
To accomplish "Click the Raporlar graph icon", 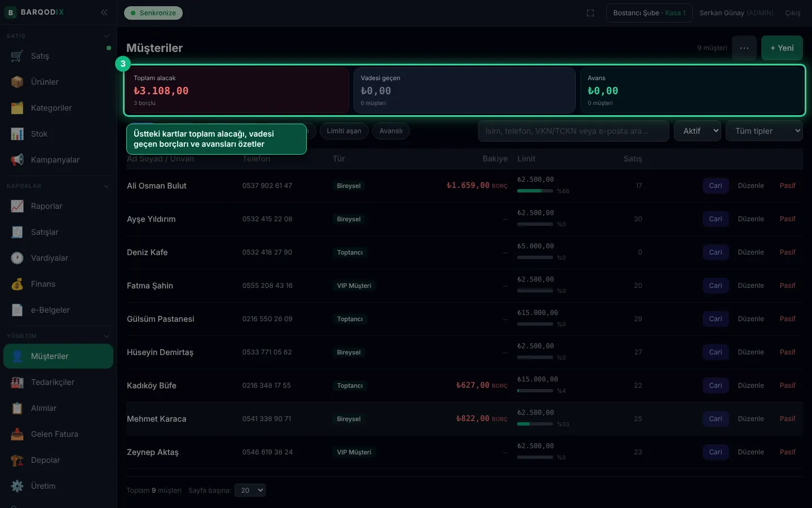I will pyautogui.click(x=17, y=206).
